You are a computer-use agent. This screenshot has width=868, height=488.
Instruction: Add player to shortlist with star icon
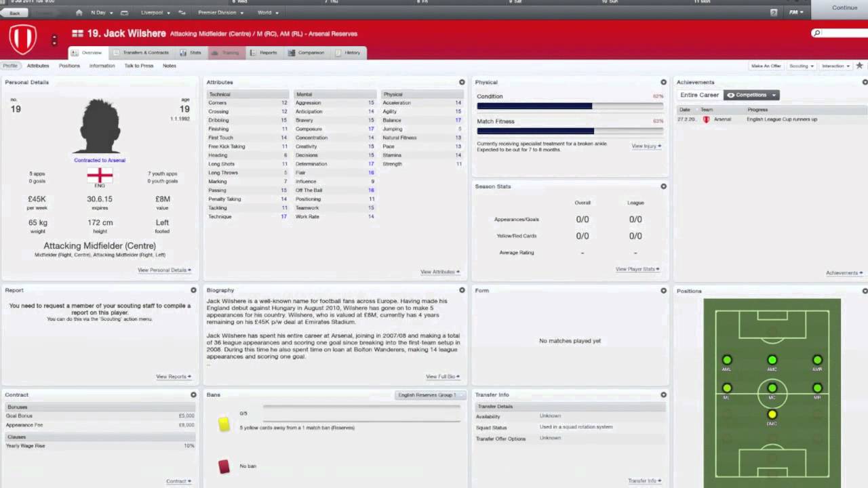point(859,66)
